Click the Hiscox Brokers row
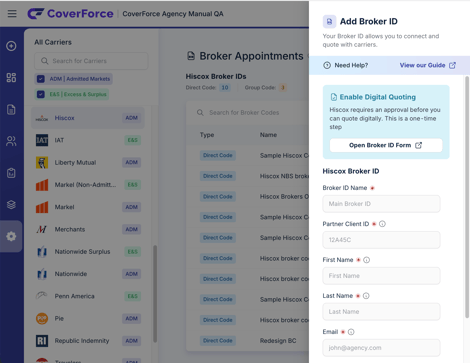This screenshot has height=363, width=470. click(x=248, y=197)
